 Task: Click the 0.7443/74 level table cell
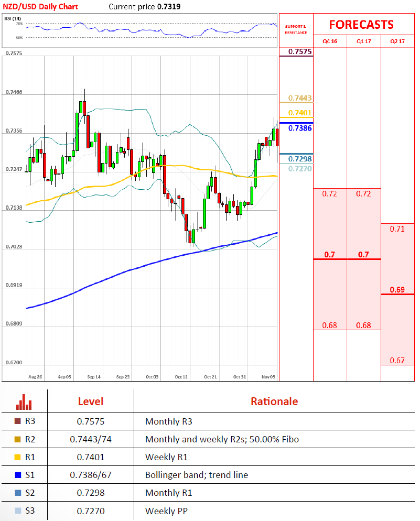click(91, 439)
